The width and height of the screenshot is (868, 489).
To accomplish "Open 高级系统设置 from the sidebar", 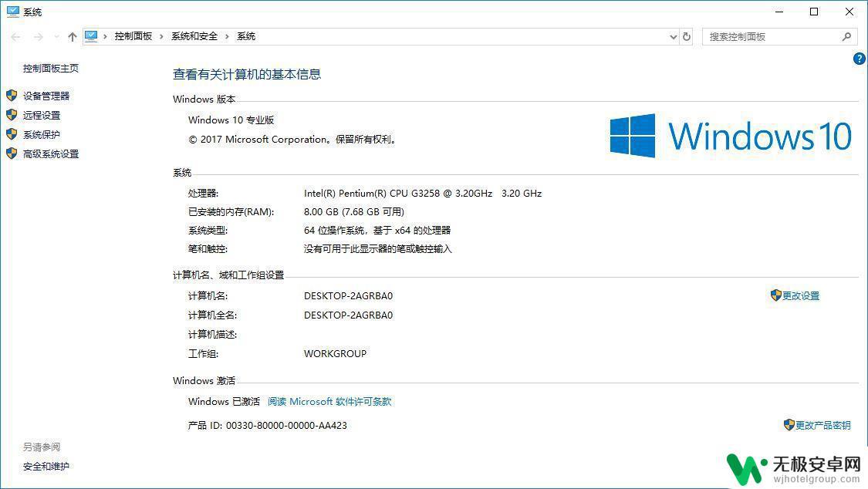I will coord(51,154).
